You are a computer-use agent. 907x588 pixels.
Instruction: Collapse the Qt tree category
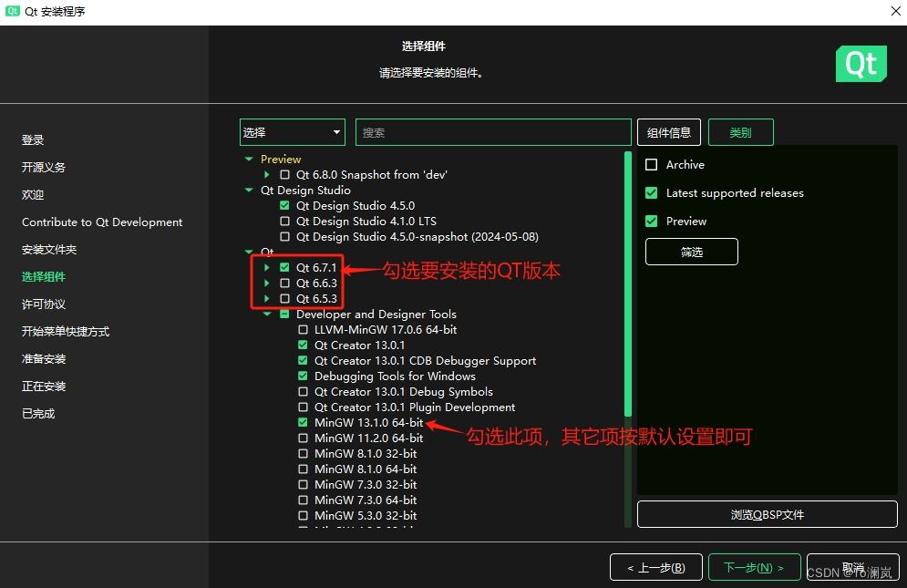point(249,252)
